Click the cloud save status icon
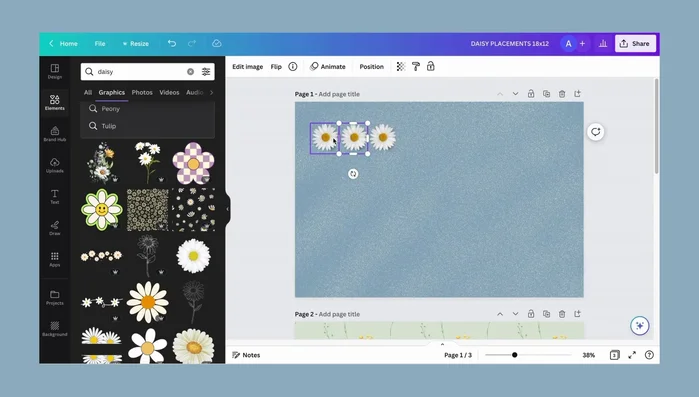Screen dimensions: 699x397 (217, 43)
